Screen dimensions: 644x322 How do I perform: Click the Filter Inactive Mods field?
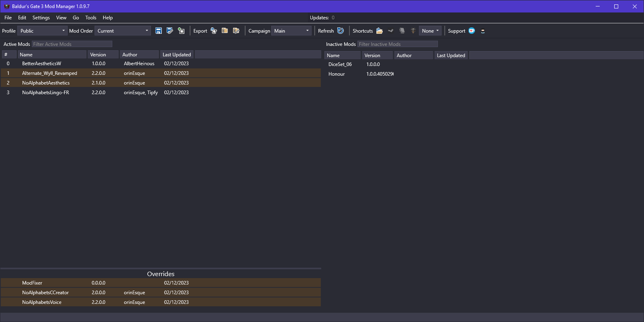(x=397, y=44)
